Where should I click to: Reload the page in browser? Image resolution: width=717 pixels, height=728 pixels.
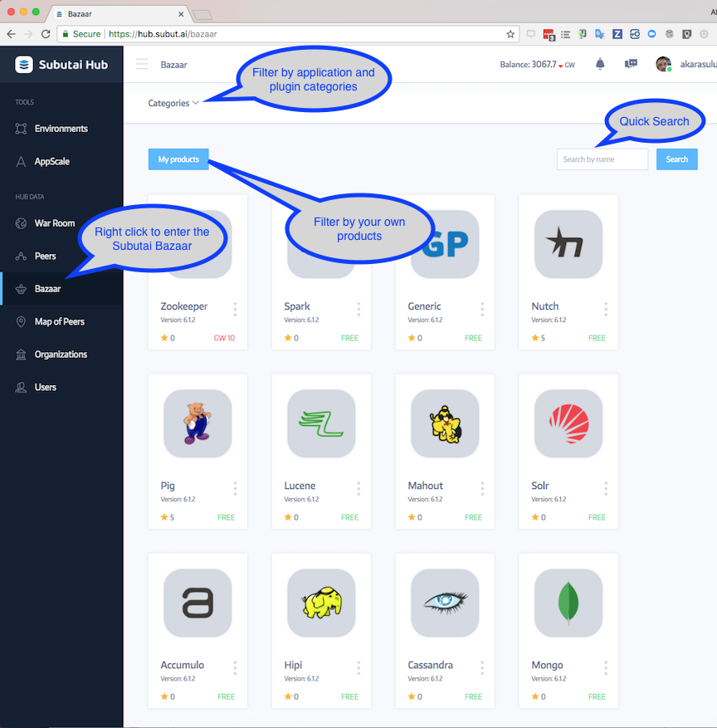pos(46,34)
